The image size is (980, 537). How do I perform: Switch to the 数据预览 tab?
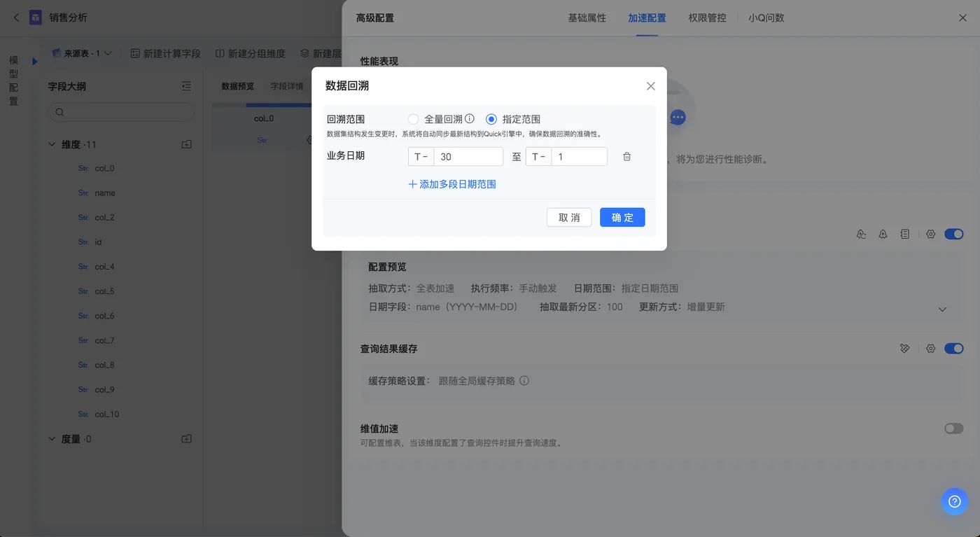coord(238,86)
